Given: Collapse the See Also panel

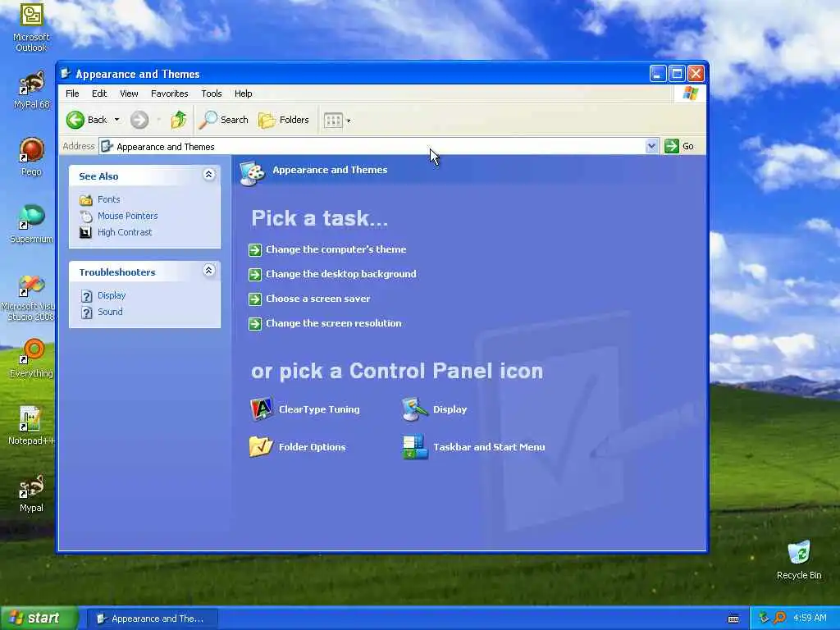Looking at the screenshot, I should 209,175.
